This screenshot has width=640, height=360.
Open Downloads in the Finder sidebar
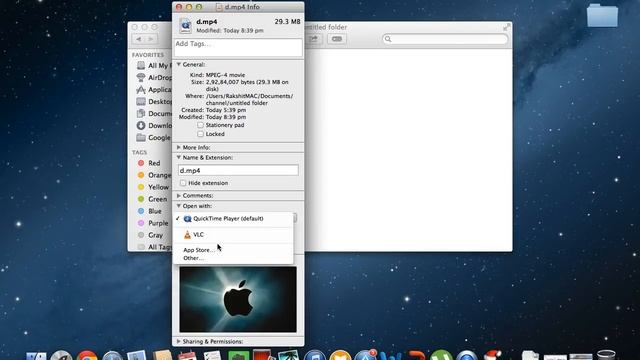pyautogui.click(x=154, y=125)
